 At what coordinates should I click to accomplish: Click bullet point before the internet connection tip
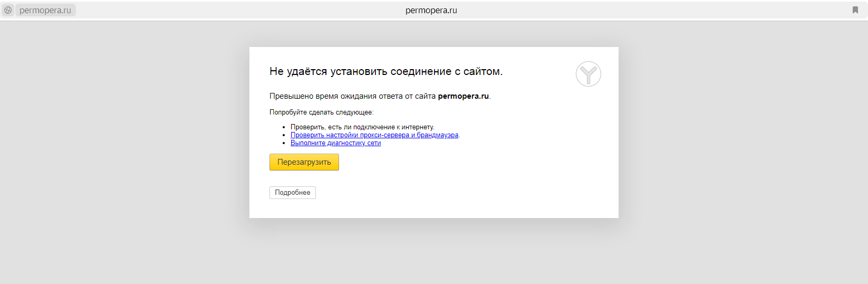(284, 127)
